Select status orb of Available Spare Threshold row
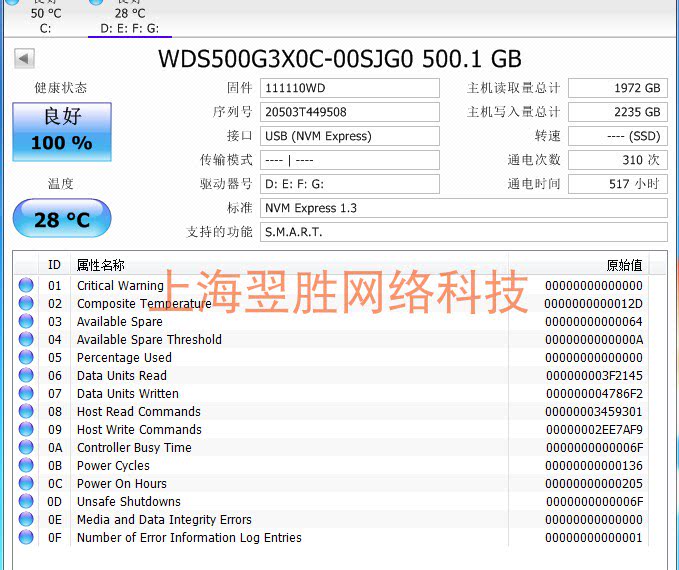The image size is (679, 570). click(26, 339)
